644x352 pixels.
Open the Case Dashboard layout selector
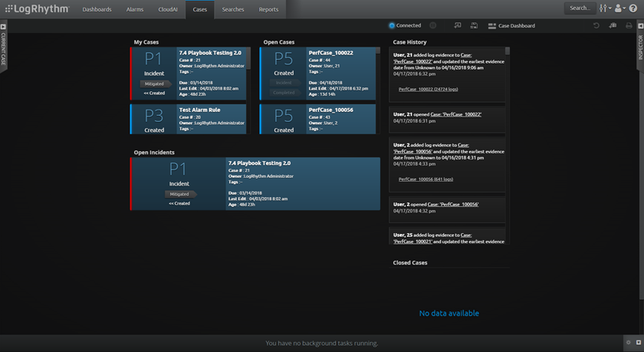click(x=511, y=25)
